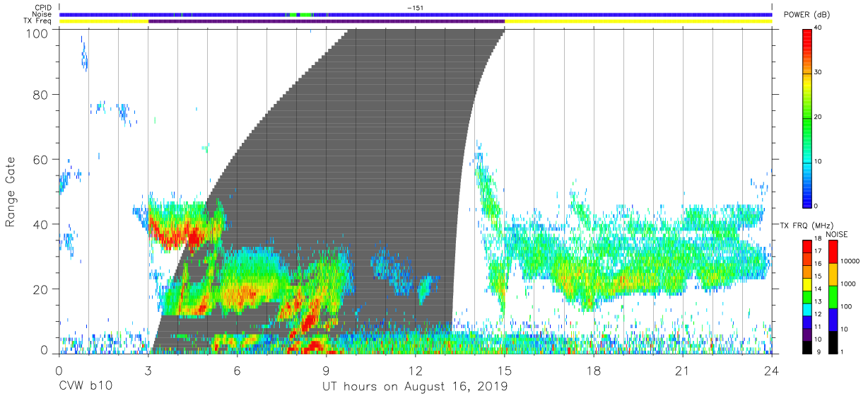
Task: Click the 9 label on the TX FRQ legend
Action: tap(817, 351)
